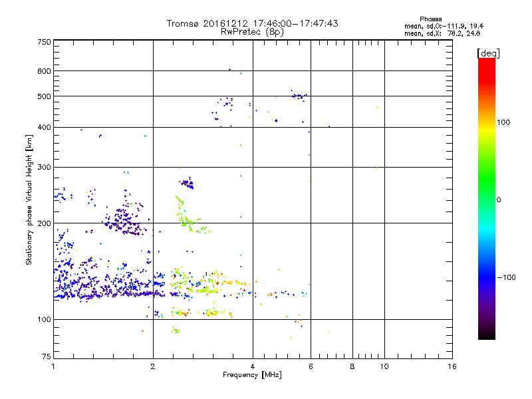The image size is (532, 399).
Task: Click the y-axis tick label '200'
Action: click(x=44, y=223)
